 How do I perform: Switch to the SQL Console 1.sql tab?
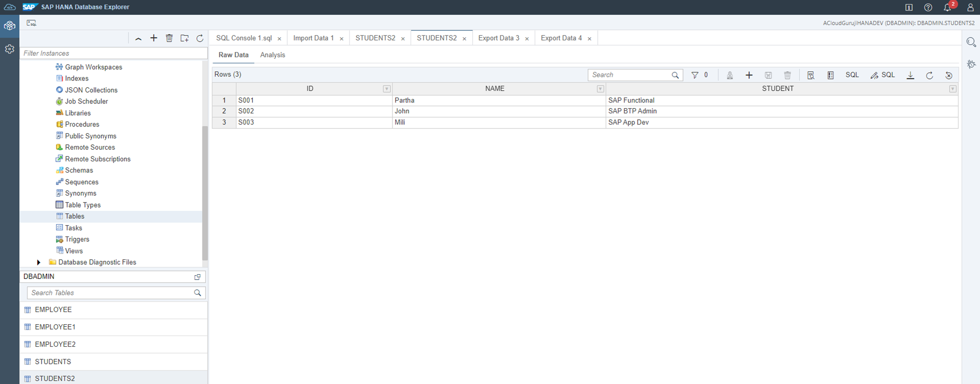pyautogui.click(x=244, y=38)
